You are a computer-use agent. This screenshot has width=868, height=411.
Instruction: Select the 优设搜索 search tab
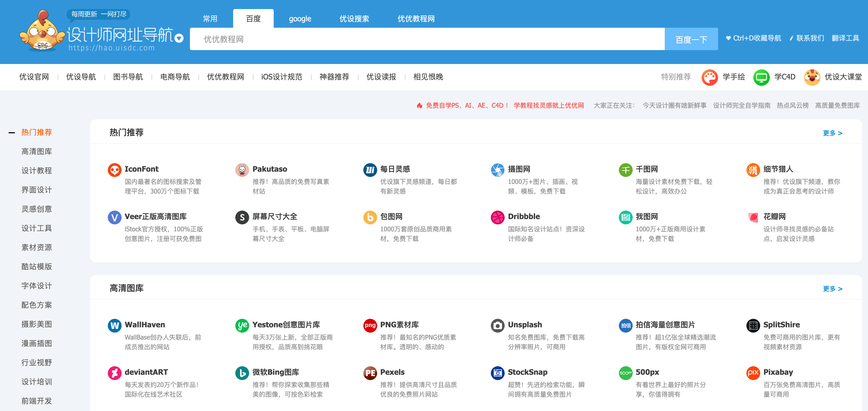pos(354,19)
